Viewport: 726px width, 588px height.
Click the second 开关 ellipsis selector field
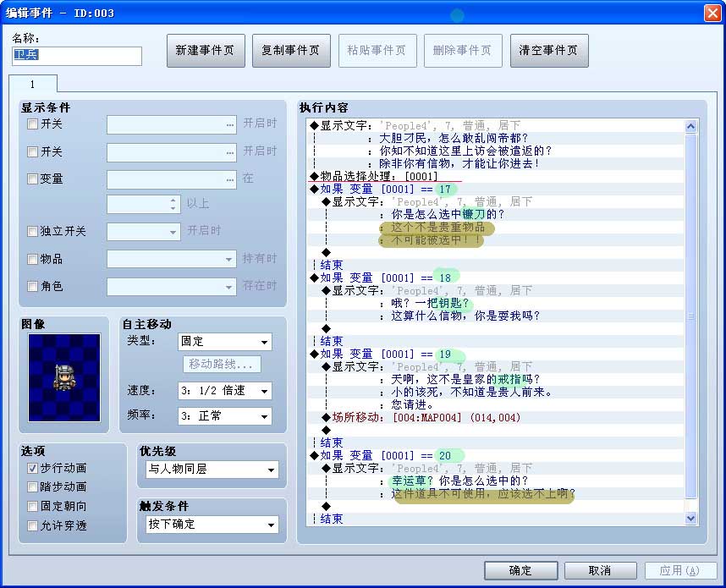tap(172, 153)
